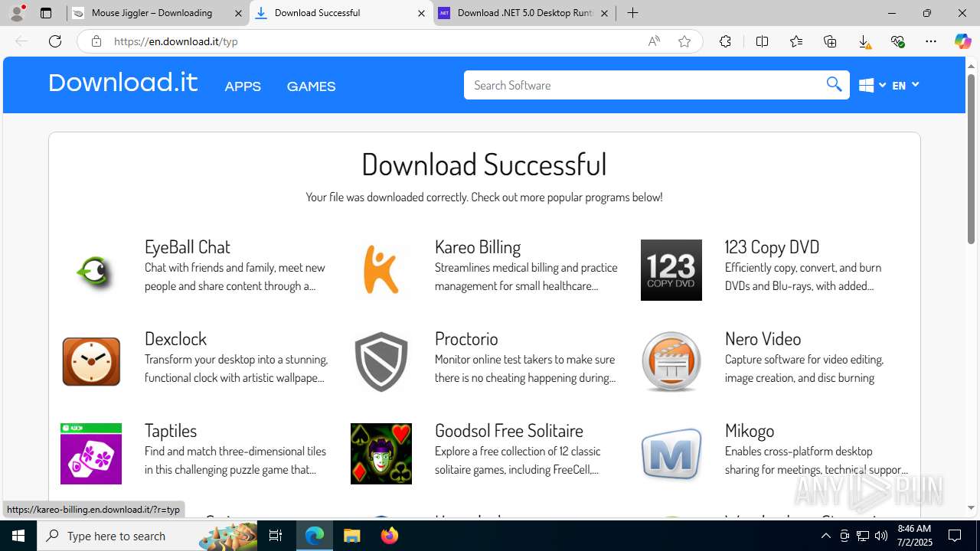Open a new browser tab

coord(632,13)
